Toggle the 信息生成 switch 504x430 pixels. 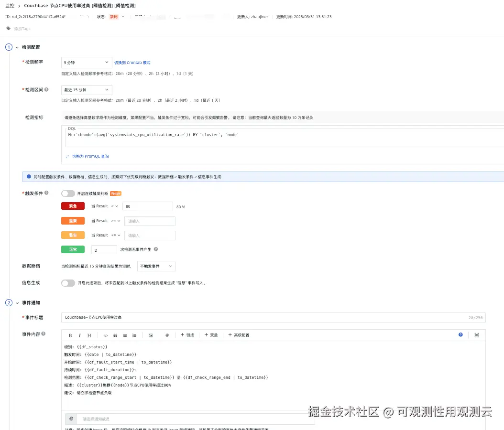68,283
